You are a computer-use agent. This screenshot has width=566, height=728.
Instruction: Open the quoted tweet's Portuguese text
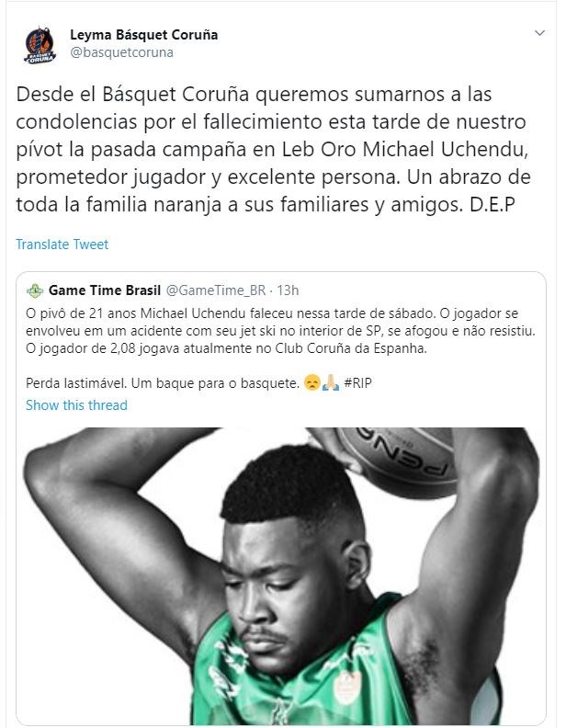280,348
